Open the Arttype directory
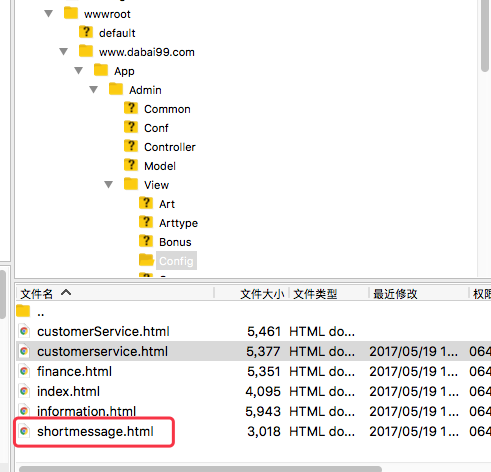The width and height of the screenshot is (491, 472). point(178,223)
